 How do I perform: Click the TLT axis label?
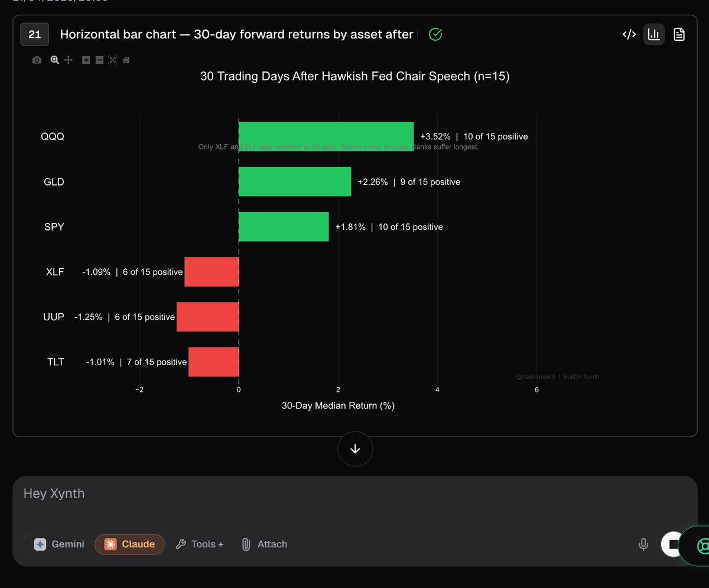pyautogui.click(x=56, y=362)
